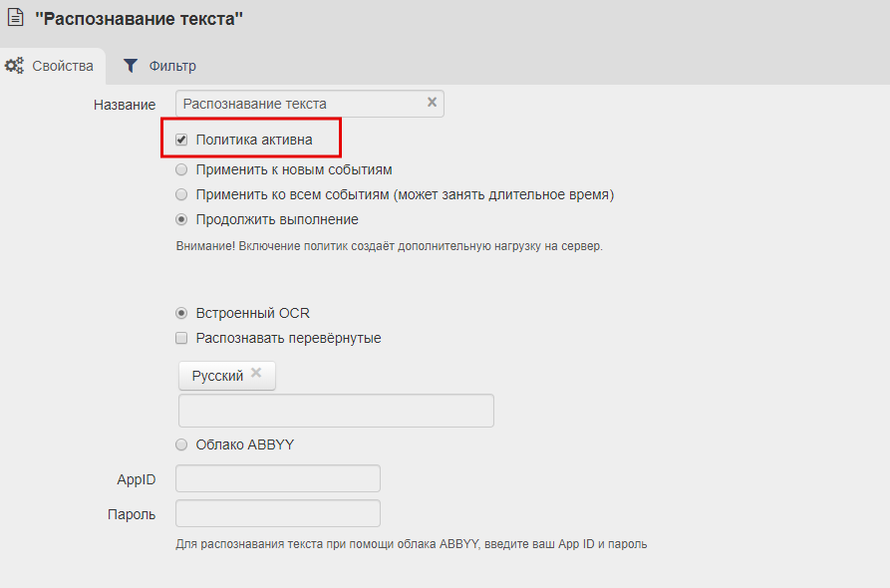Remove the Русский language tag
Viewport: 890px width, 588px height.
[x=256, y=373]
